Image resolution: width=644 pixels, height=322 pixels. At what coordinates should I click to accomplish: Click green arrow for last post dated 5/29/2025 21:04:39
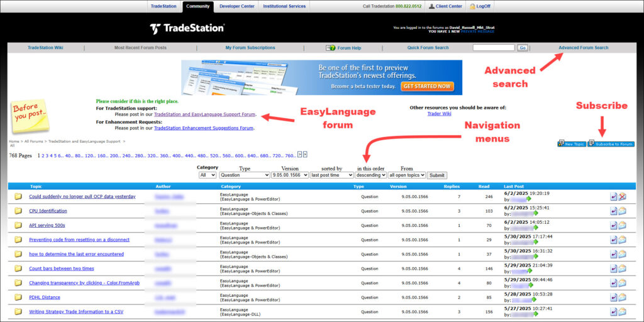coord(531,270)
